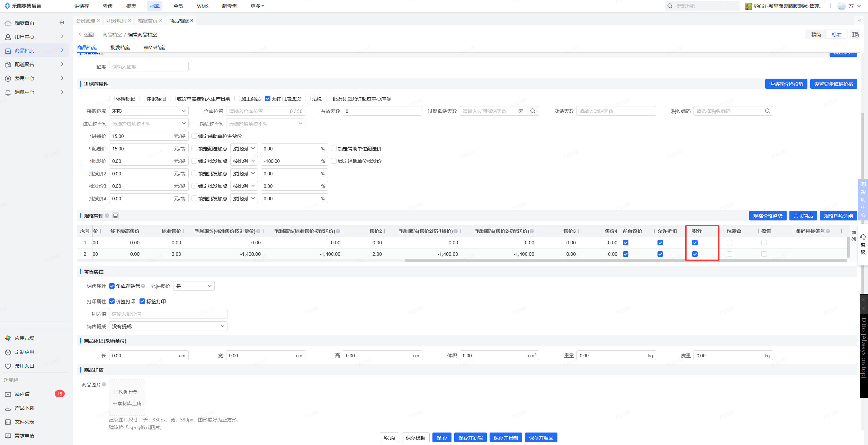Open 报表 top menu
The image size is (868, 445).
click(131, 6)
